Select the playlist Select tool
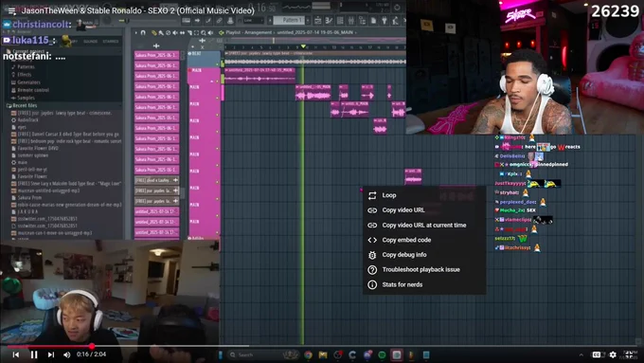 (196, 32)
